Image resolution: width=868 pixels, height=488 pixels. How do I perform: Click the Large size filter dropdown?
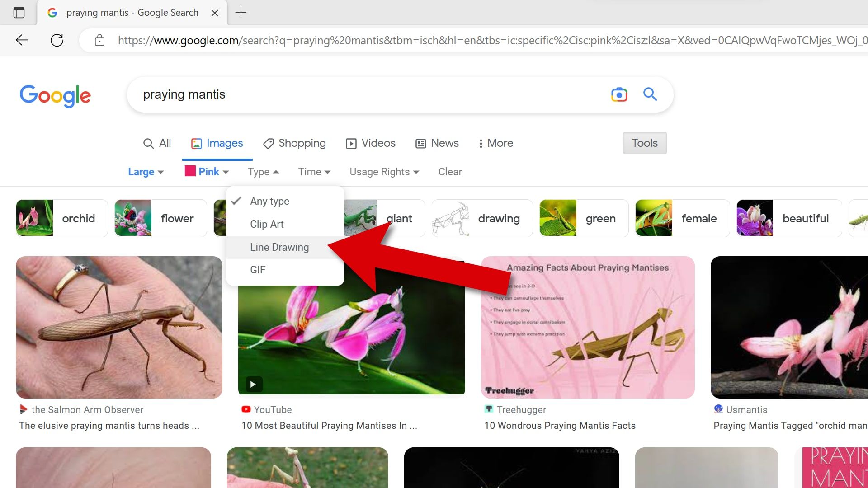click(146, 172)
